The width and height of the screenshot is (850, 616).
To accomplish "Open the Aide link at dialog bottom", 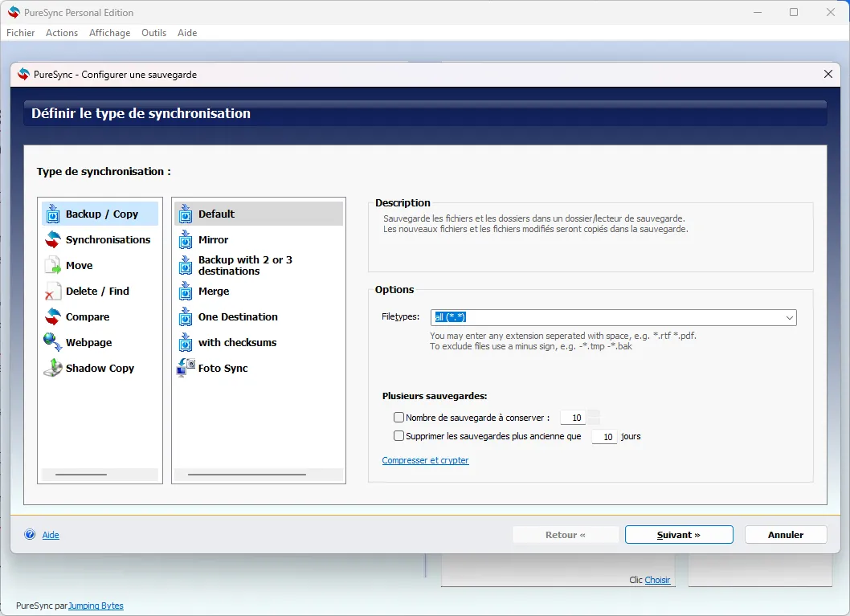I will click(51, 535).
